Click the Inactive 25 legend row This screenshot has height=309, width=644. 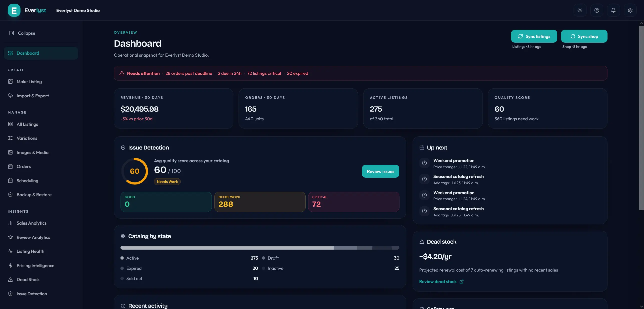(x=331, y=268)
